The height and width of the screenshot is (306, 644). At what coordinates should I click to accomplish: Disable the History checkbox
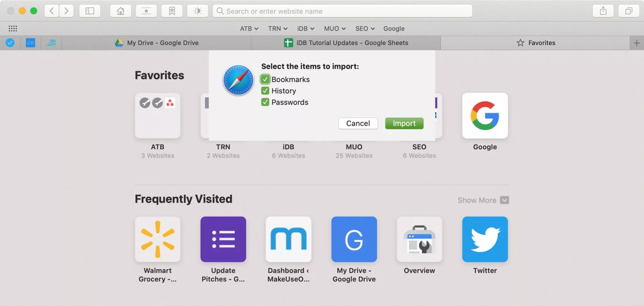point(265,90)
